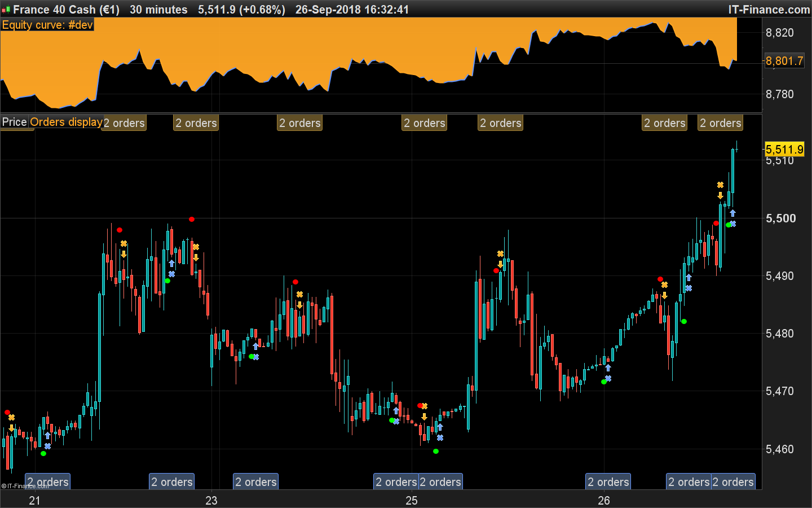The height and width of the screenshot is (508, 812).
Task: Click the leftmost orange cross marker
Action: point(11,418)
